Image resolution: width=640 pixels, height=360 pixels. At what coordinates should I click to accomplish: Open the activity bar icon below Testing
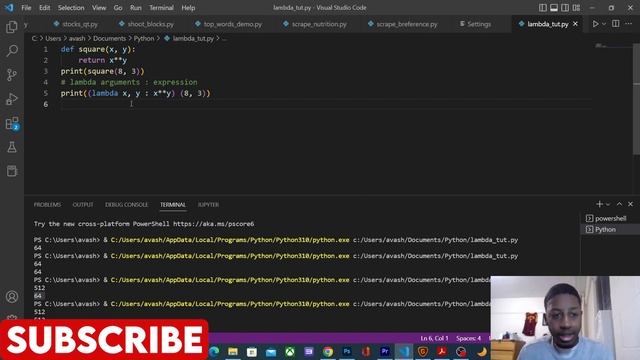pyautogui.click(x=12, y=171)
